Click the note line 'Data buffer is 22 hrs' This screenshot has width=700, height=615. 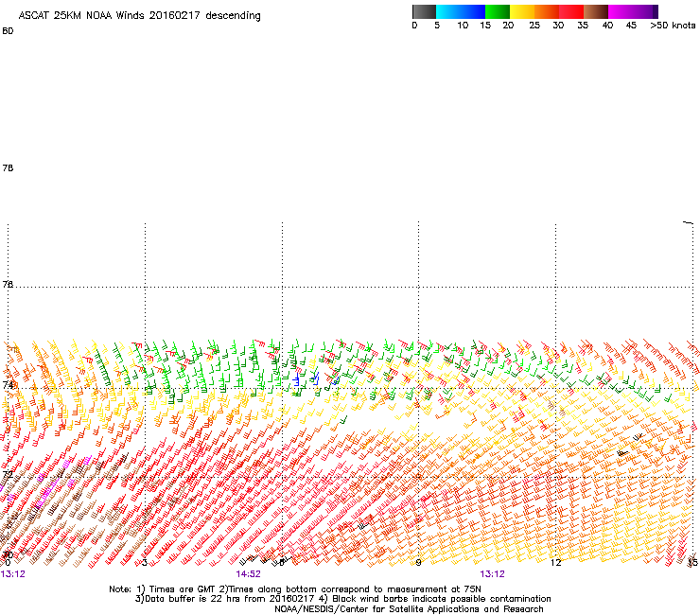pyautogui.click(x=342, y=599)
